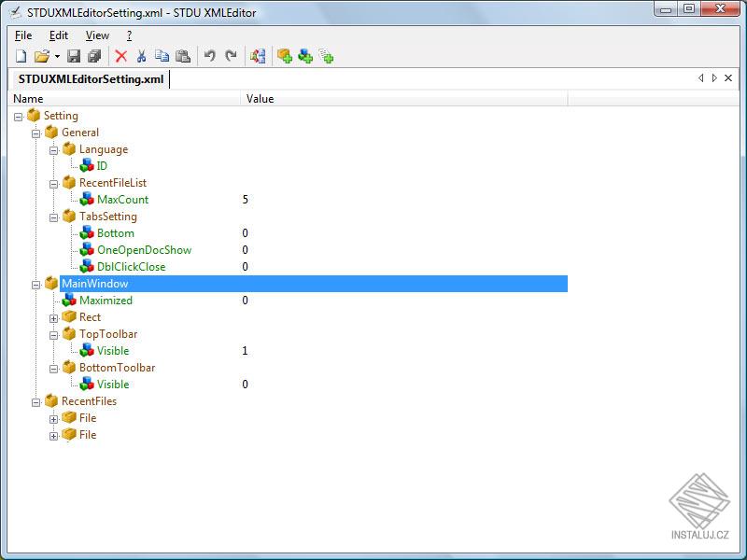Save the current file
The width and height of the screenshot is (747, 560).
pos(74,56)
